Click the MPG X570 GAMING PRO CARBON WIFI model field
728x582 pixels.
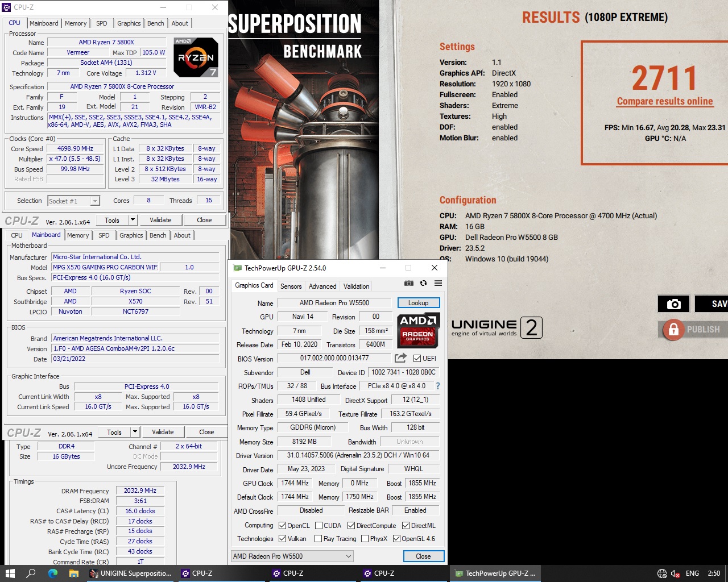[x=105, y=267]
